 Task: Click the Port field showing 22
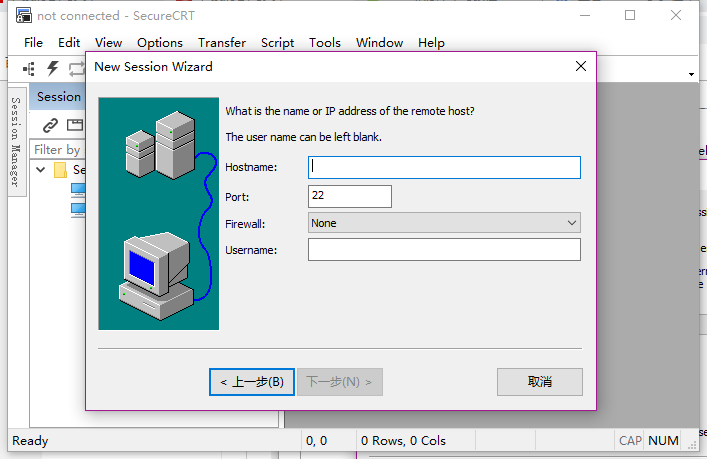pos(350,196)
